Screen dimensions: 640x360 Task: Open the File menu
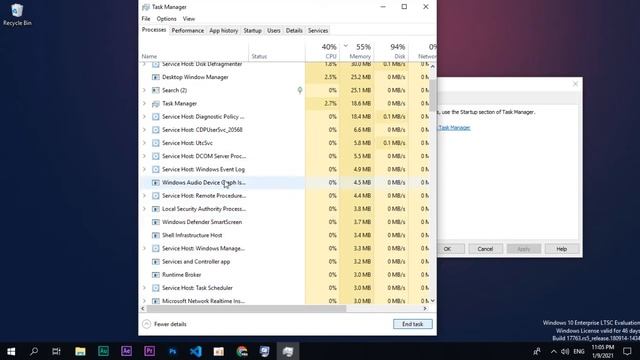pos(146,19)
